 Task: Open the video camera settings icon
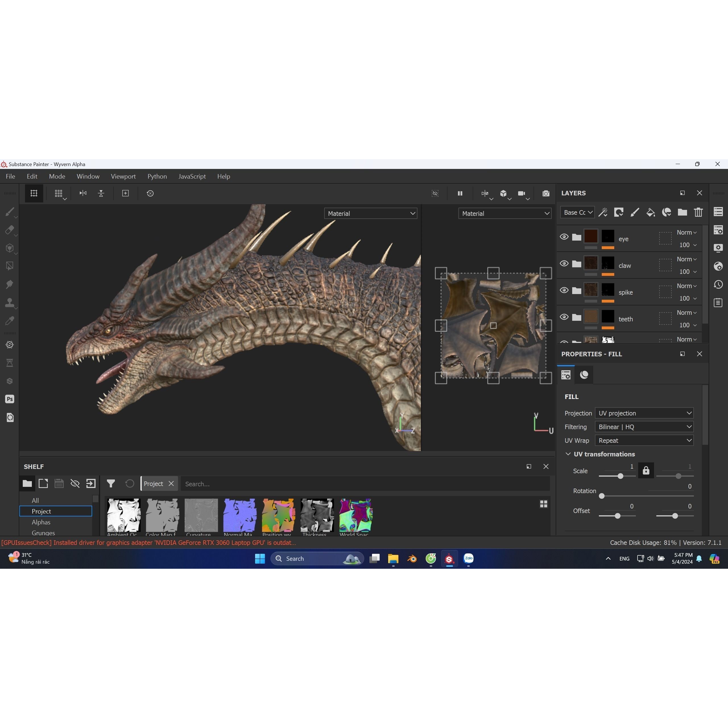(x=522, y=193)
